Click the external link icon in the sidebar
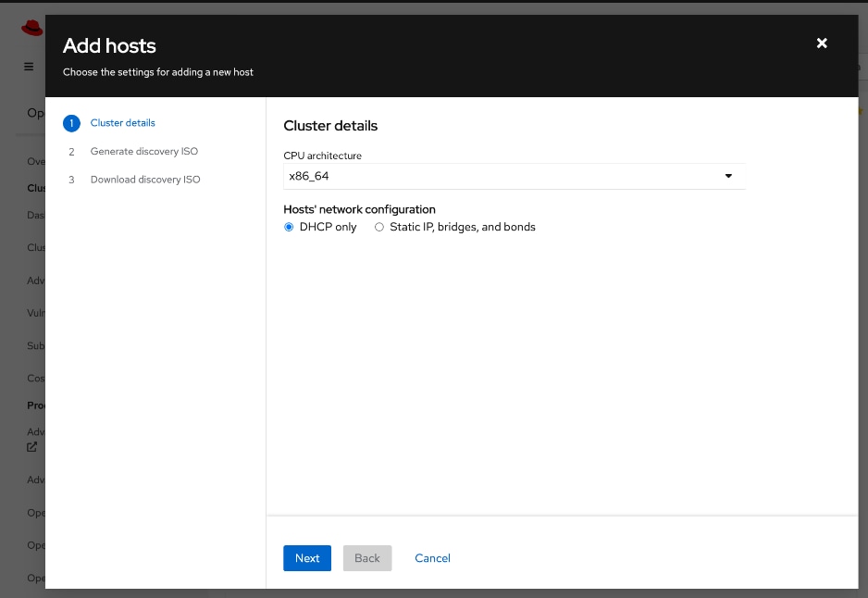 coord(31,447)
